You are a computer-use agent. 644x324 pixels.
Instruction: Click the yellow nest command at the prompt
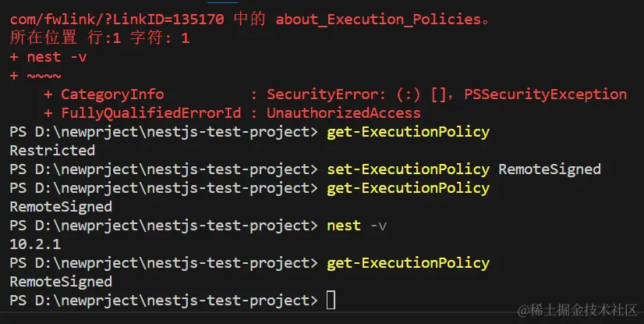[344, 226]
